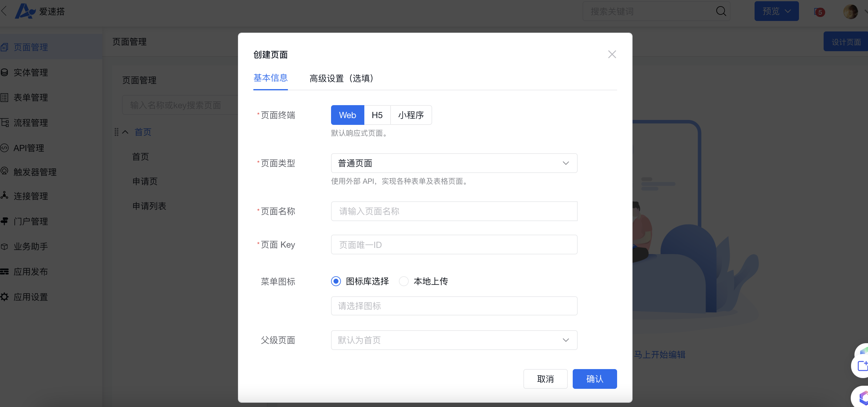Click the drag handle beside 首页 tree node

[116, 132]
